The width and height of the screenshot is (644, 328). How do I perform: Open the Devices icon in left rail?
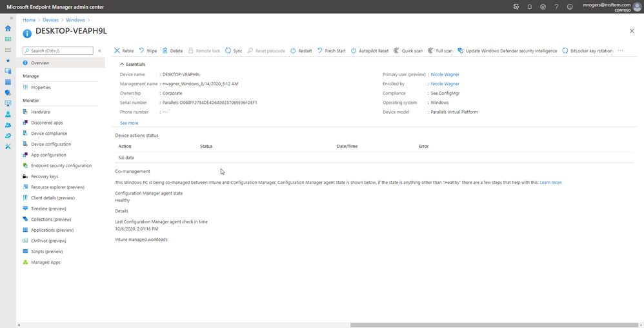click(8, 71)
